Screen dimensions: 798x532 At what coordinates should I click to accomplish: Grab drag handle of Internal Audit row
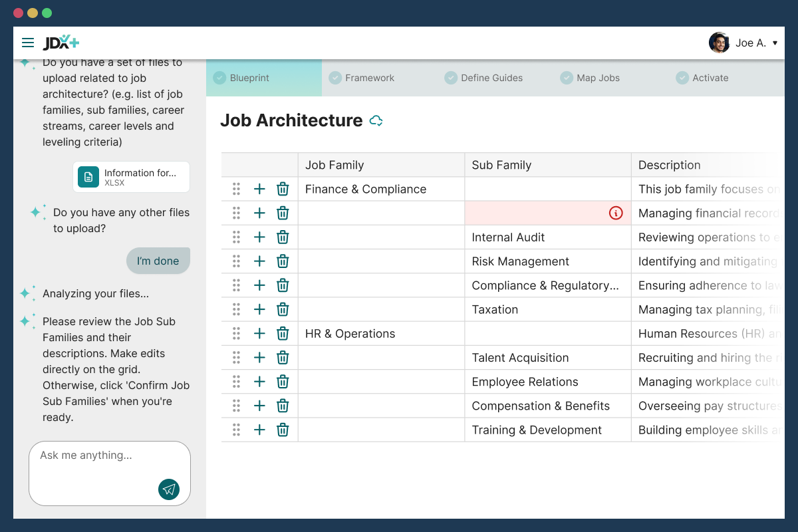coord(236,237)
